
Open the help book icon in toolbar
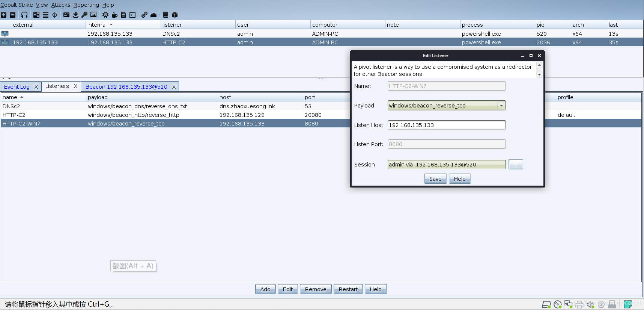pos(166,15)
